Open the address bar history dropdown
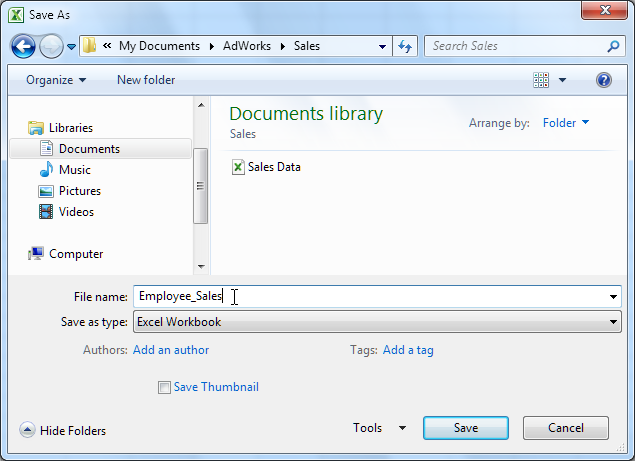The width and height of the screenshot is (635, 461). (382, 47)
